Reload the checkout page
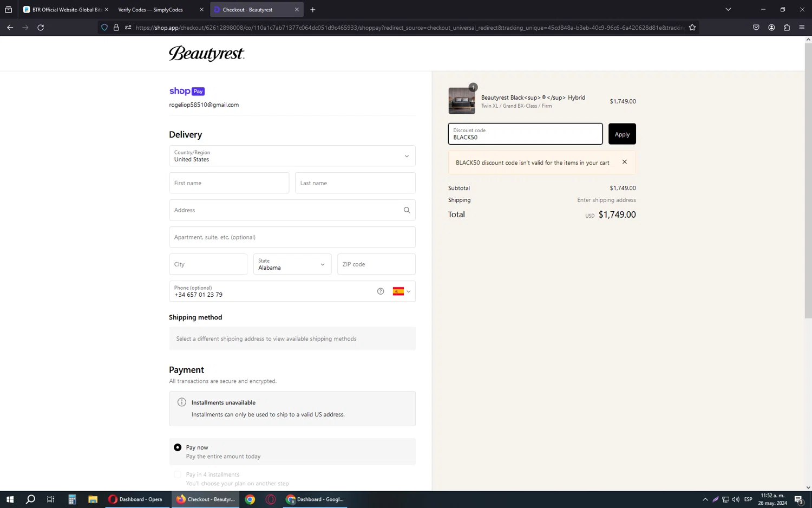 [41, 27]
